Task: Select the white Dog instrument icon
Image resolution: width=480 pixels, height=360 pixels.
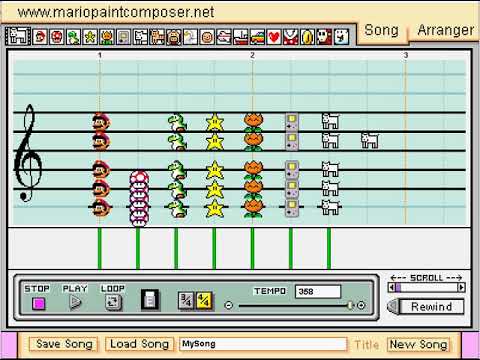Action: [x=141, y=37]
